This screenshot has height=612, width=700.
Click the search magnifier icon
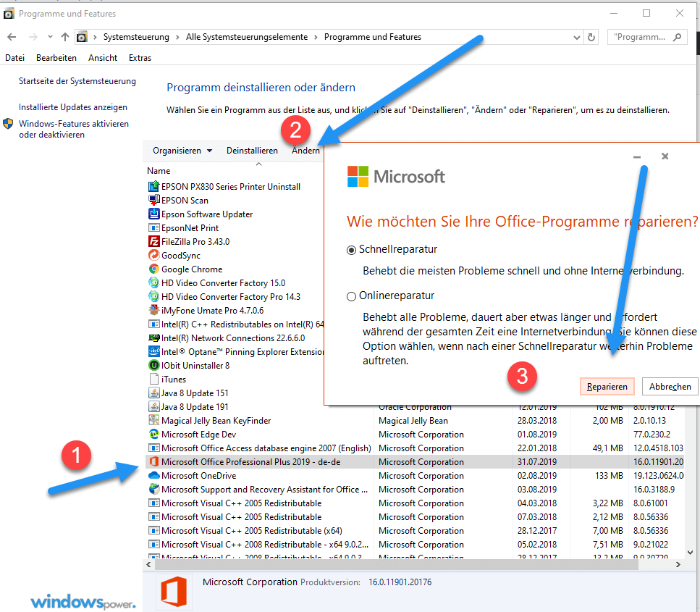tap(678, 37)
